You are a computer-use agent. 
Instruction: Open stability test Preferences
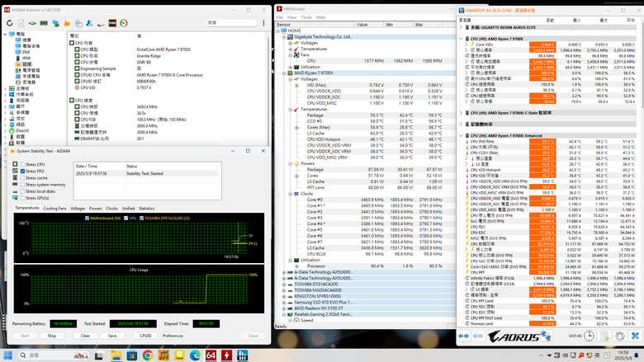point(173,336)
